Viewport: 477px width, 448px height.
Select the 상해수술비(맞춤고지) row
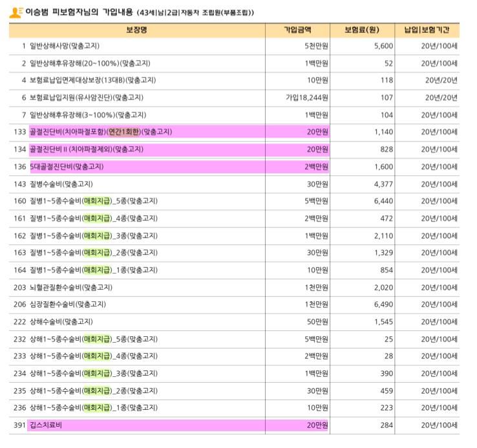click(61, 321)
